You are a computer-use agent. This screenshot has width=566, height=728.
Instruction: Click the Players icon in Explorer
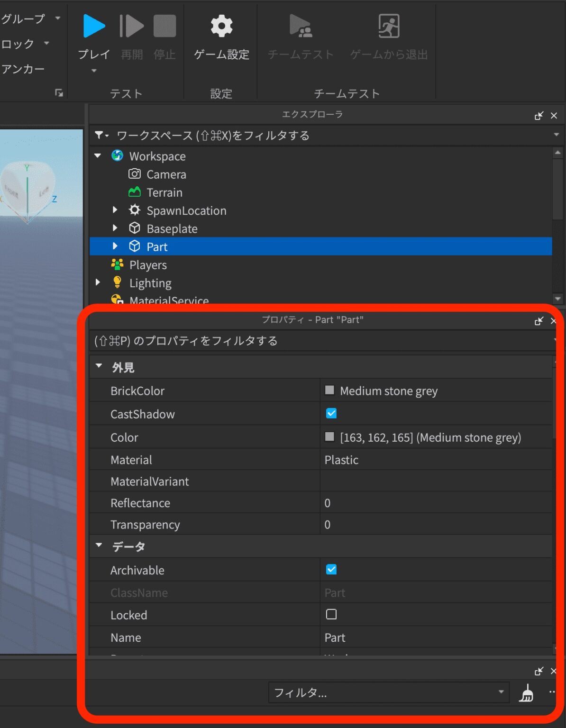(x=117, y=264)
